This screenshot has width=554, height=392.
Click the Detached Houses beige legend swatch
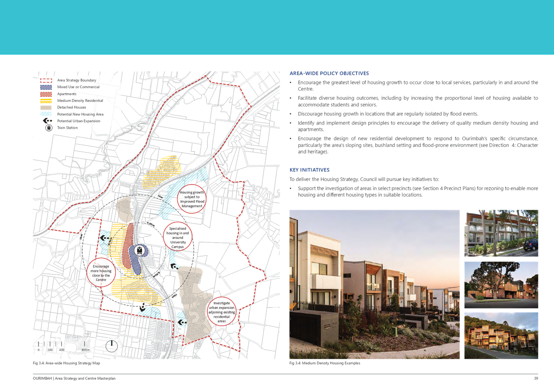[46, 108]
